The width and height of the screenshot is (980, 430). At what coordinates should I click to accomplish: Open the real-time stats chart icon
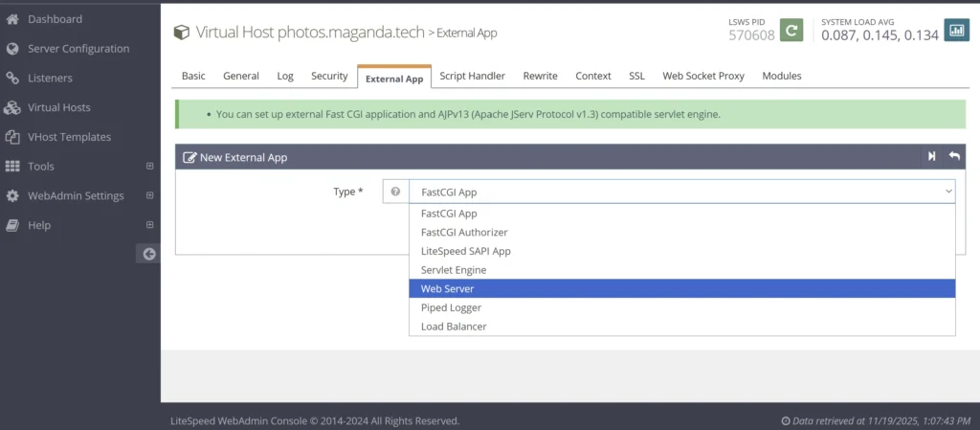click(x=956, y=31)
